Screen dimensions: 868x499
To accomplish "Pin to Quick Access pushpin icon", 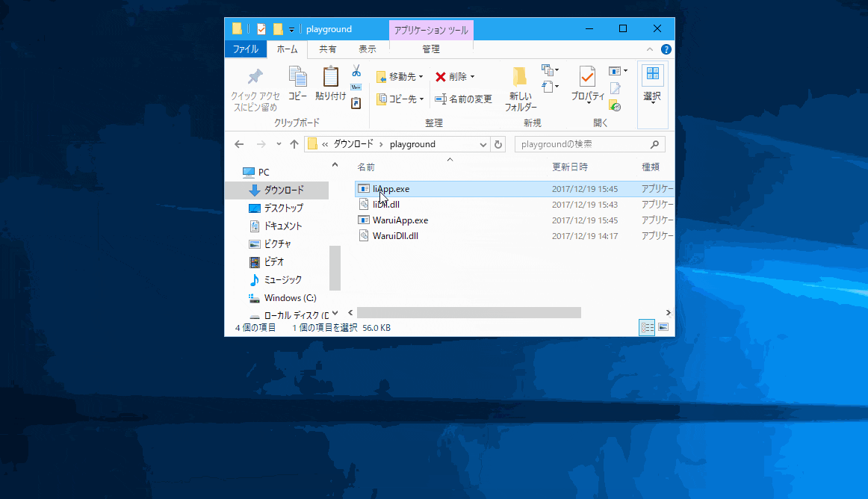I will tap(255, 76).
